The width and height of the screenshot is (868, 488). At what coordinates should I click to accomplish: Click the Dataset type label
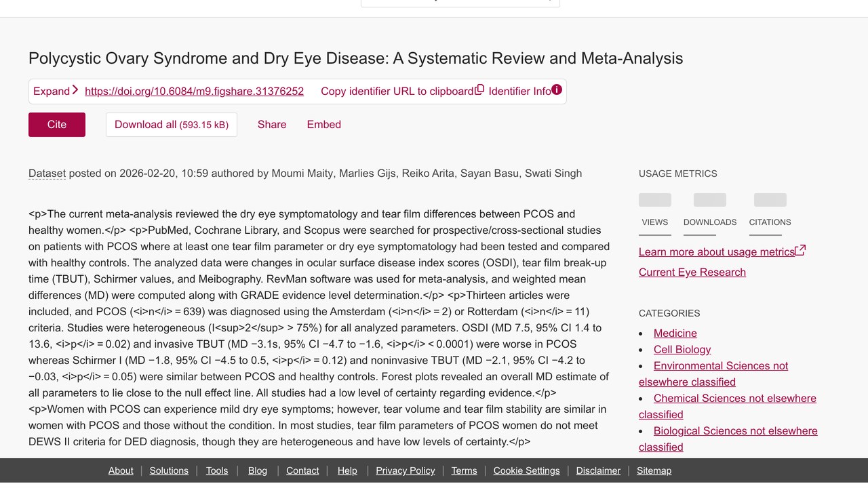point(47,174)
